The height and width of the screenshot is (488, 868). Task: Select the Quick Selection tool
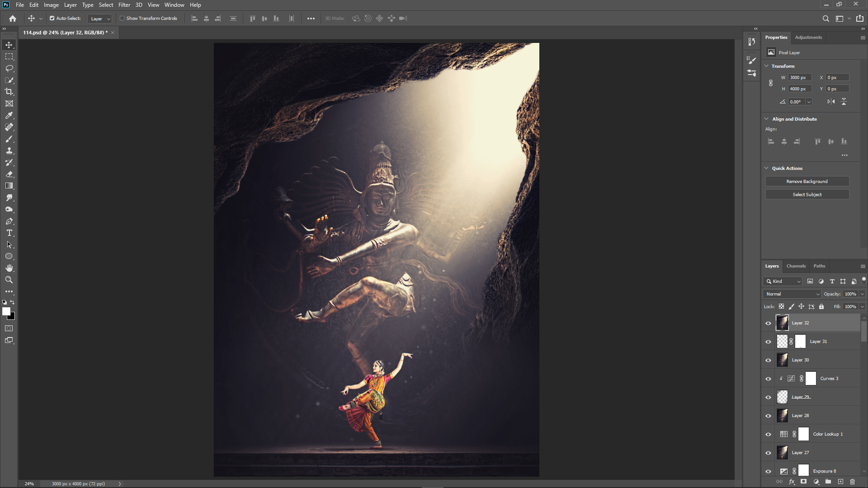(9, 80)
